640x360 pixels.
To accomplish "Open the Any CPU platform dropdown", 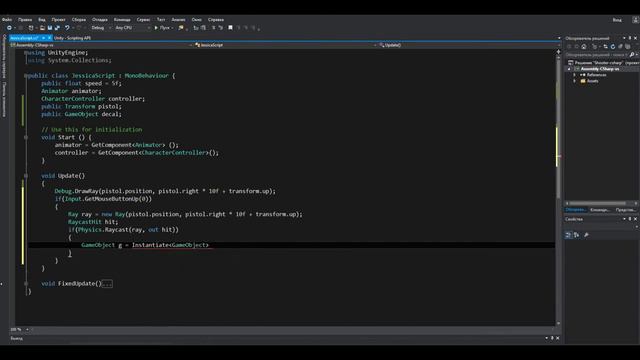I will 132,28.
